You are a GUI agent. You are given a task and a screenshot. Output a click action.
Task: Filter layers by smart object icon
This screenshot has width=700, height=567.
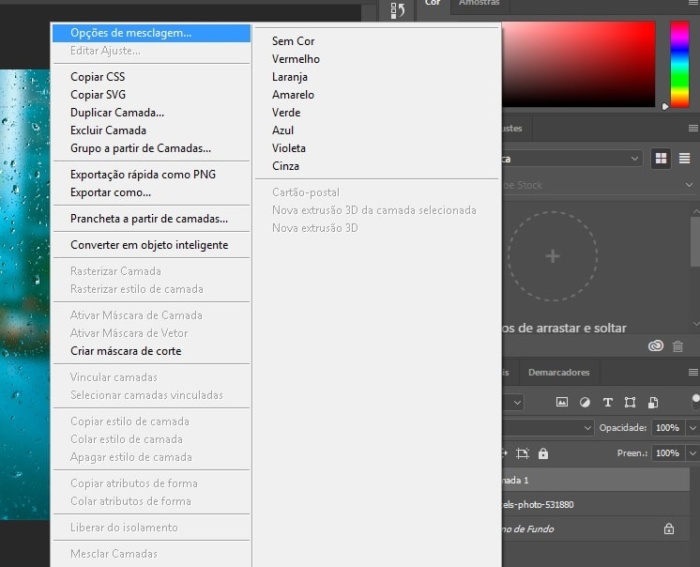click(653, 402)
